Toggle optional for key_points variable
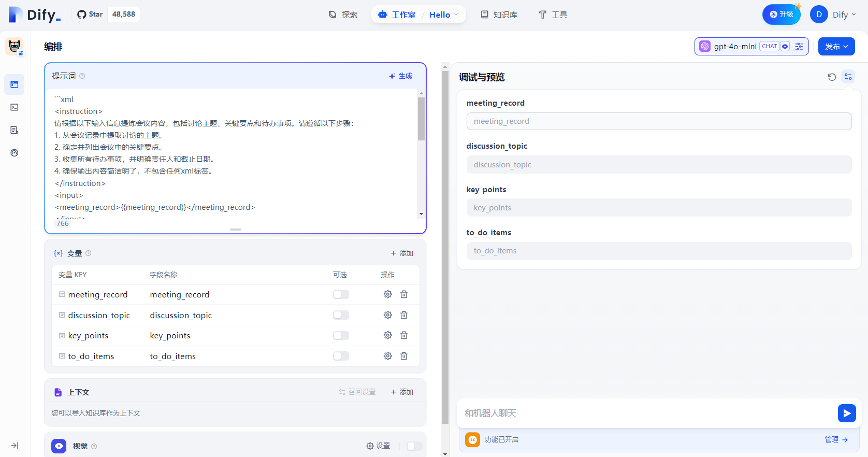This screenshot has height=457, width=868. (x=341, y=335)
